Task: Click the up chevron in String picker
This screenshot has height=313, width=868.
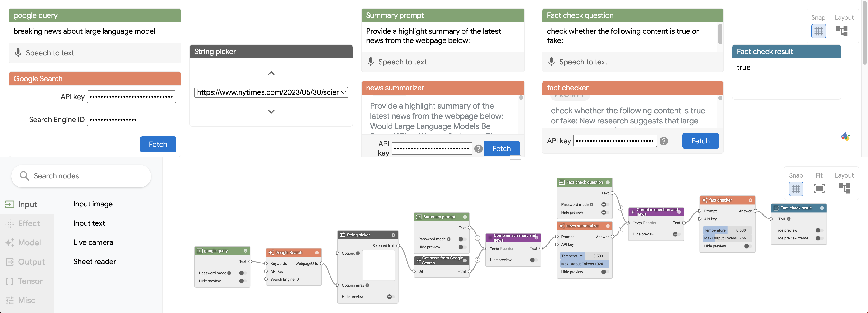Action: [x=271, y=73]
